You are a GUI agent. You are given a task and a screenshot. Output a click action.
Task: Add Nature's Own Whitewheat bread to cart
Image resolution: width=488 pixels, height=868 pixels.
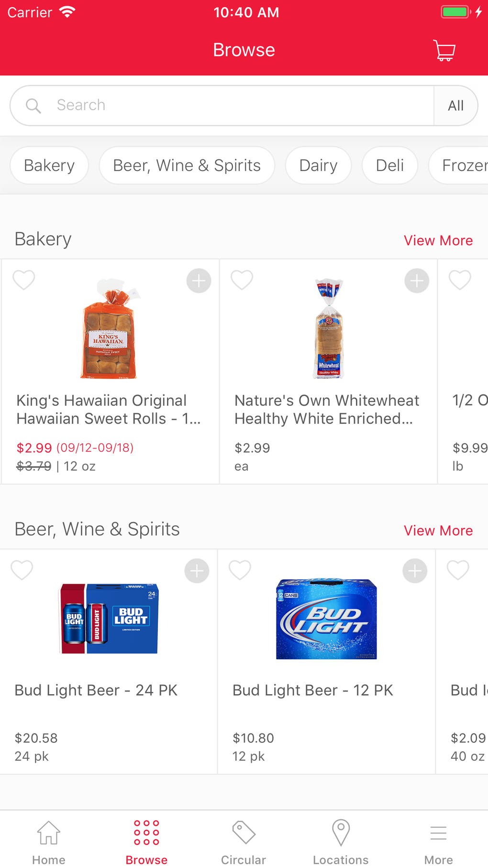pyautogui.click(x=417, y=281)
